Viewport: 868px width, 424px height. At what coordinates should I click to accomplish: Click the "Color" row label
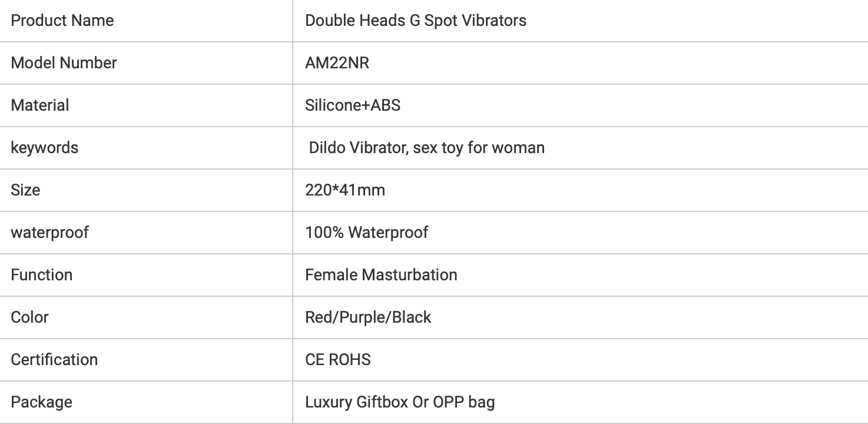tap(29, 317)
